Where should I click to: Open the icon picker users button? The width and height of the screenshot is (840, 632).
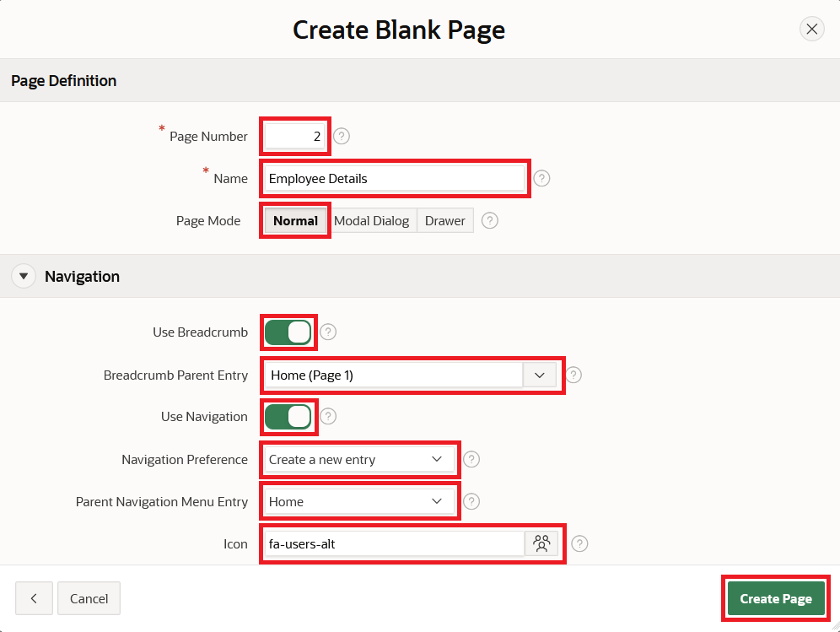tap(541, 543)
